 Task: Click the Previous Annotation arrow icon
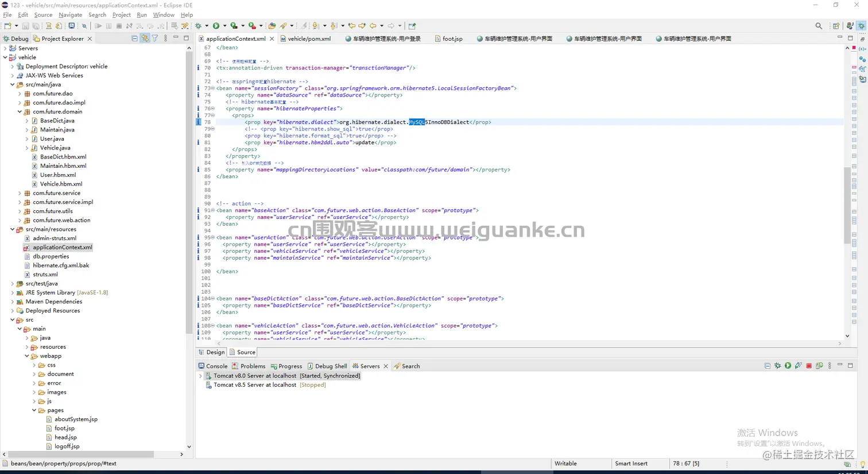coord(334,26)
